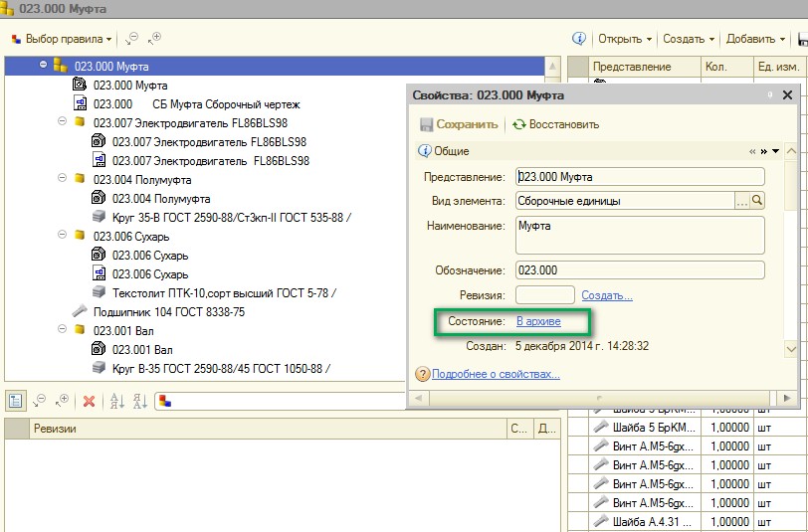Collapse the 023.007 Электродвигатель FL86BLS98 node
The width and height of the screenshot is (808, 532).
point(64,122)
